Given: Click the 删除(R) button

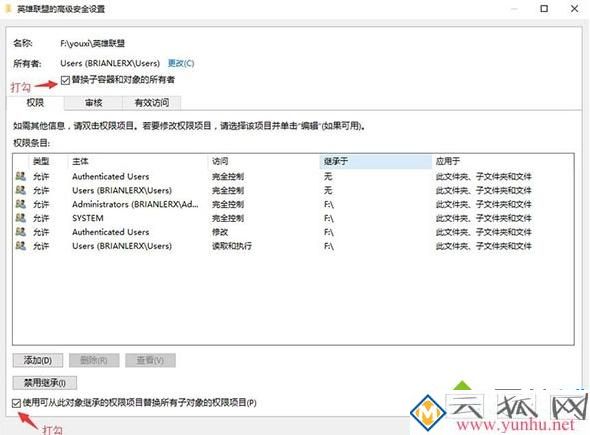Looking at the screenshot, I should [x=94, y=360].
